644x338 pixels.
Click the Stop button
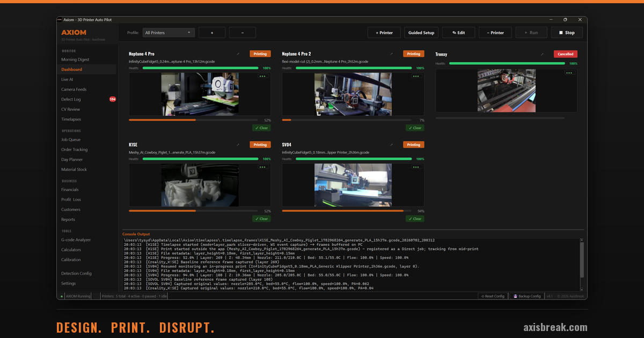point(567,33)
